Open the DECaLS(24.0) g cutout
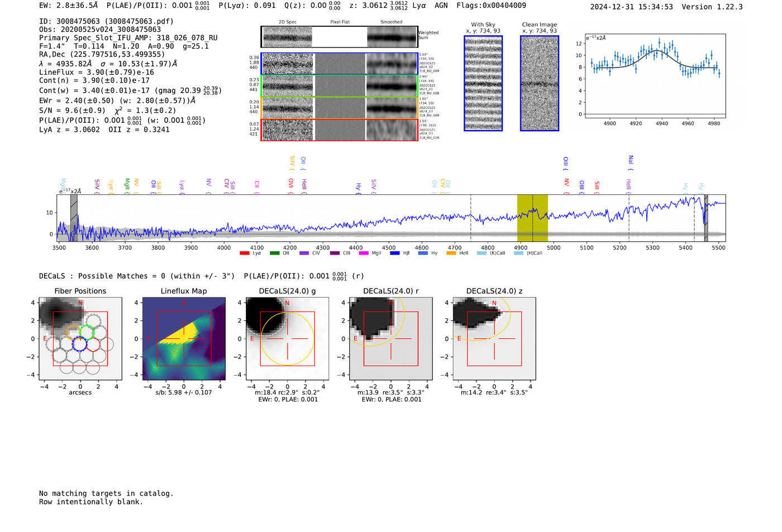 tap(287, 339)
